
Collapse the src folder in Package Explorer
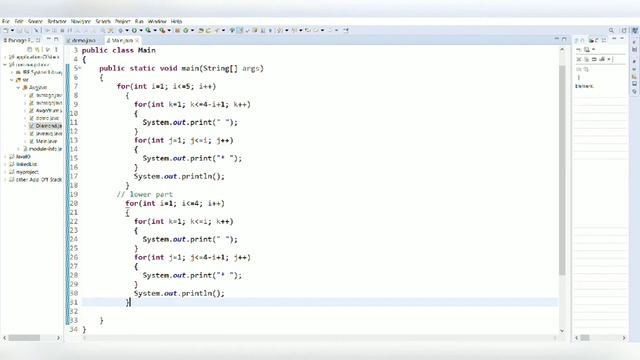[x=11, y=80]
